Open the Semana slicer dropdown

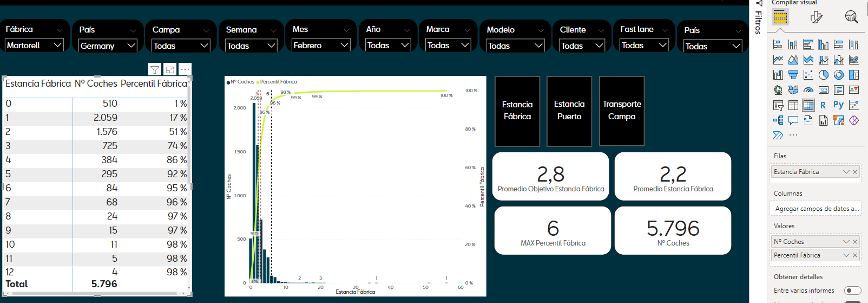251,46
